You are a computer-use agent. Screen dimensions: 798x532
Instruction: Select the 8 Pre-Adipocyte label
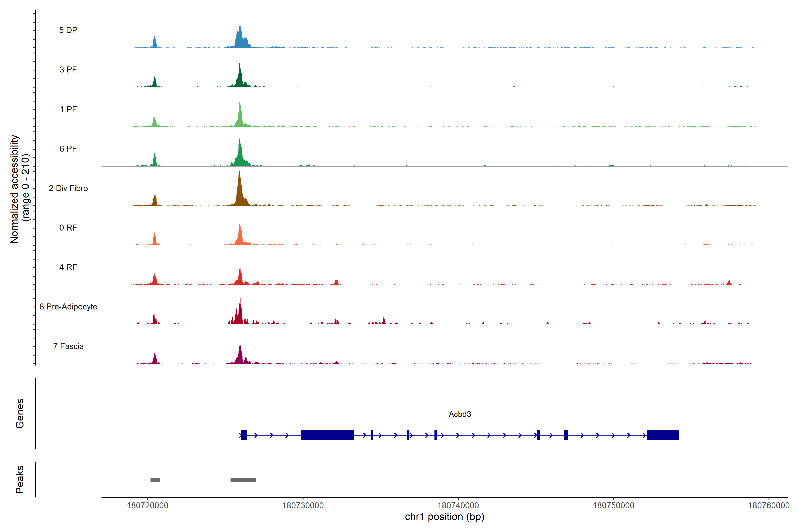click(68, 307)
